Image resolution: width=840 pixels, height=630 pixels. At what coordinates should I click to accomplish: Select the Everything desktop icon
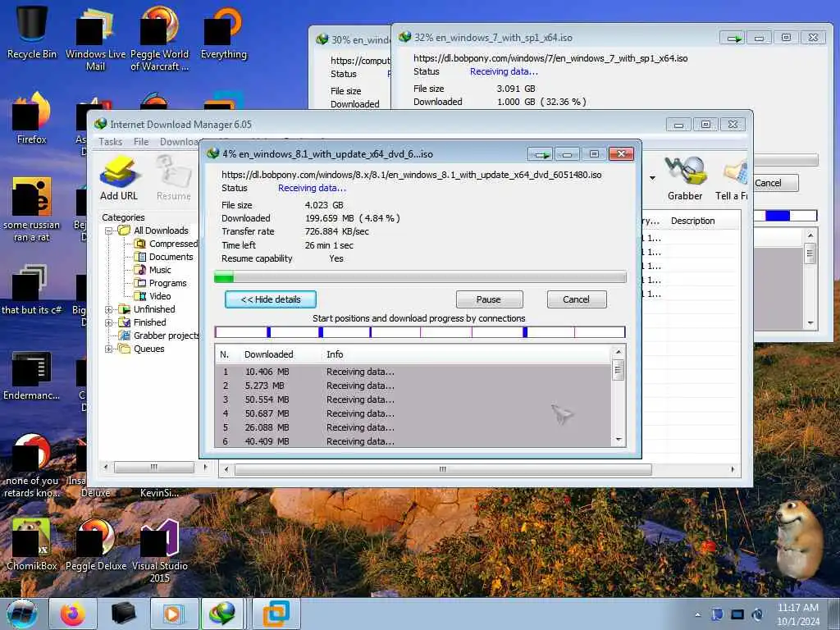click(223, 32)
